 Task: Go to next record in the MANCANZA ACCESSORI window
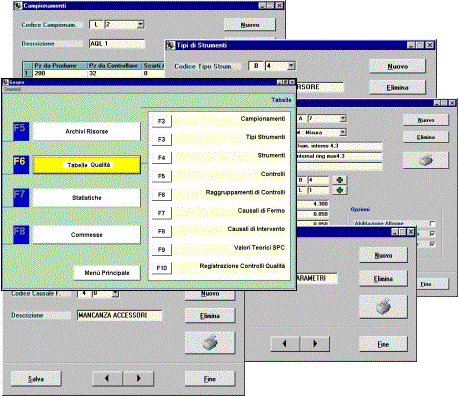tap(138, 378)
